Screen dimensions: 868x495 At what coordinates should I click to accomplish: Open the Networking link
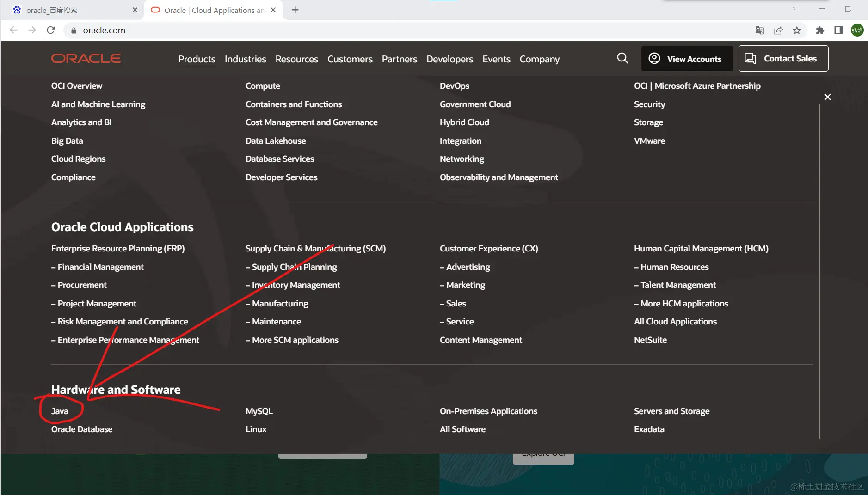point(462,159)
